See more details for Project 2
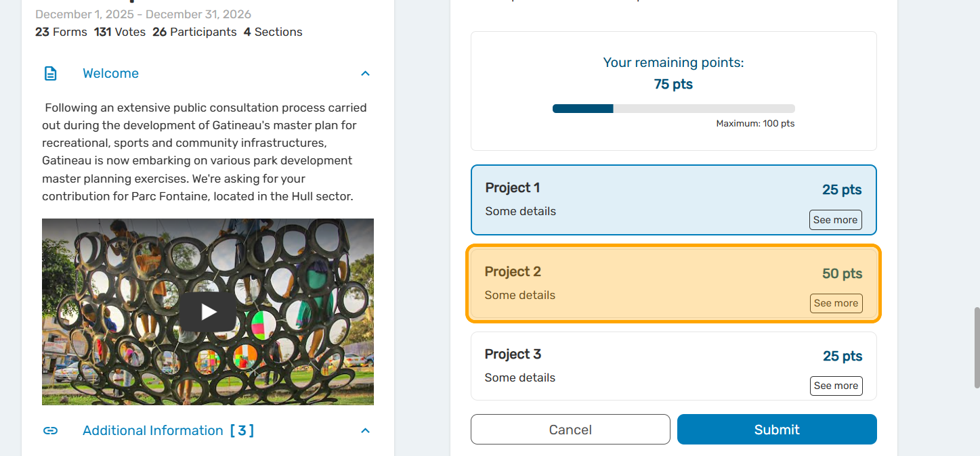The height and width of the screenshot is (456, 980). (836, 303)
